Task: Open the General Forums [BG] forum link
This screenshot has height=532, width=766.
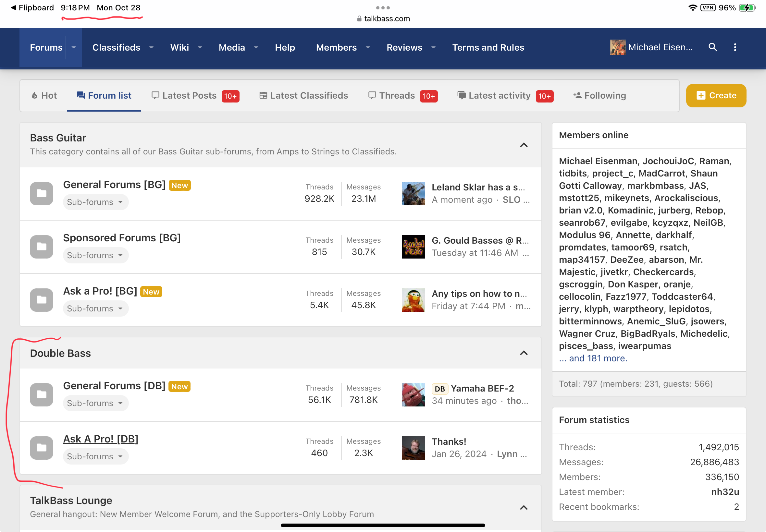Action: (x=114, y=185)
